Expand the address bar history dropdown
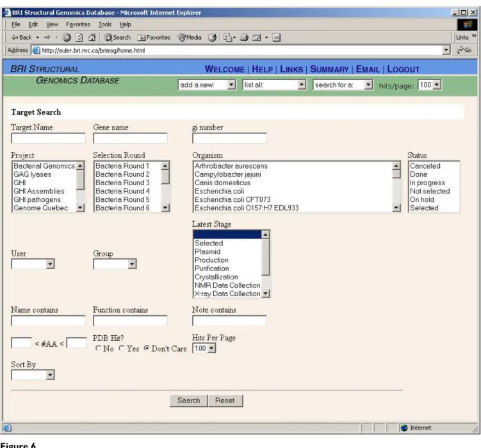481x448 pixels. 446,50
